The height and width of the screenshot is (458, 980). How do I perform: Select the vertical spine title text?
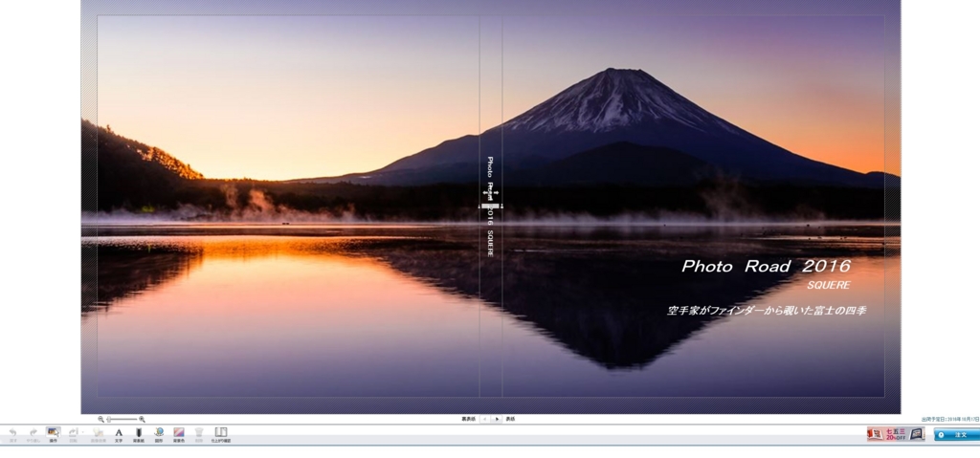490,207
